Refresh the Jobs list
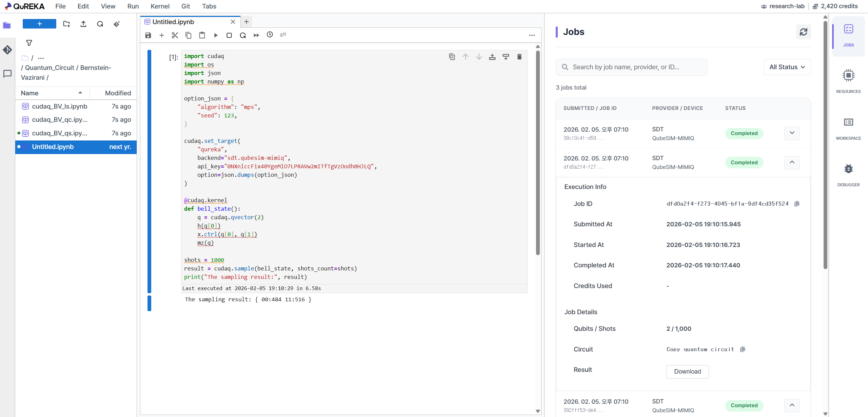 coord(803,32)
